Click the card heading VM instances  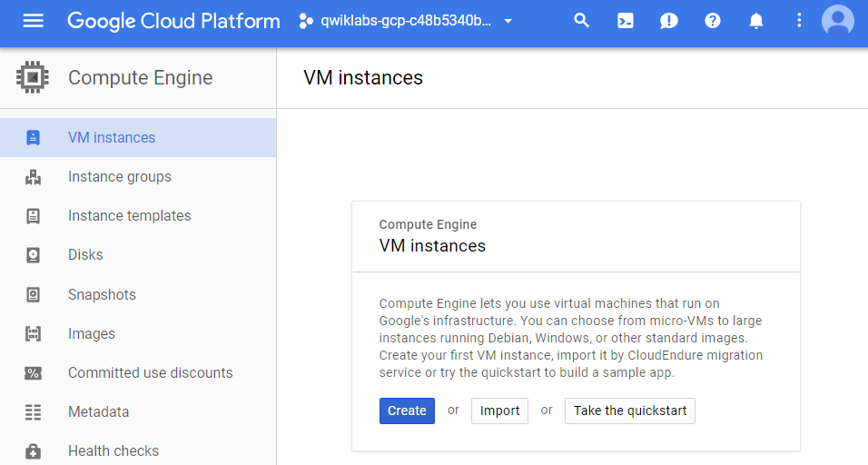click(432, 246)
